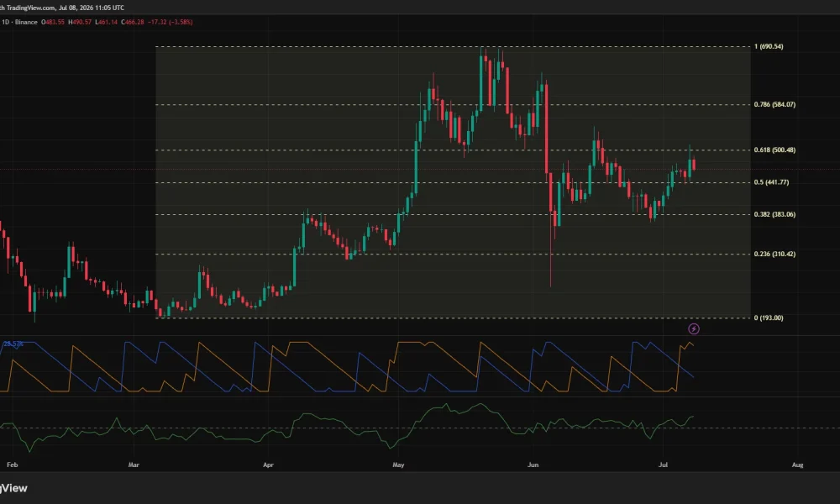Click the Jun label on time axis

coord(533,465)
